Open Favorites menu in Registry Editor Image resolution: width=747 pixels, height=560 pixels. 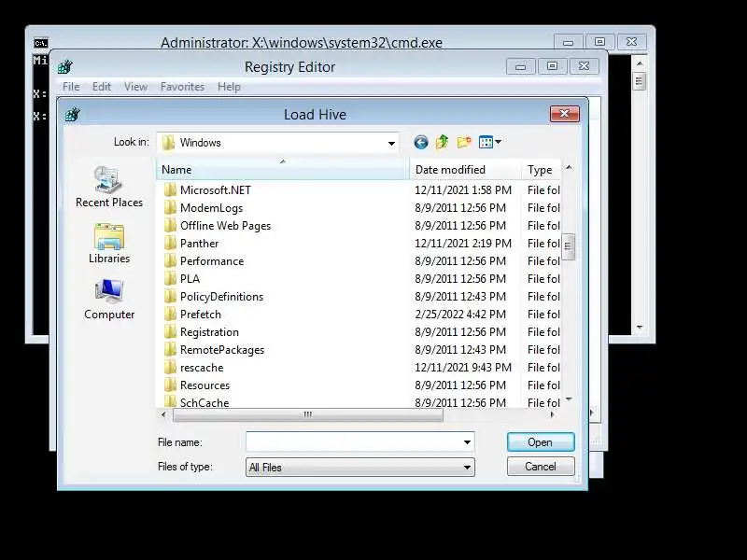pos(182,87)
